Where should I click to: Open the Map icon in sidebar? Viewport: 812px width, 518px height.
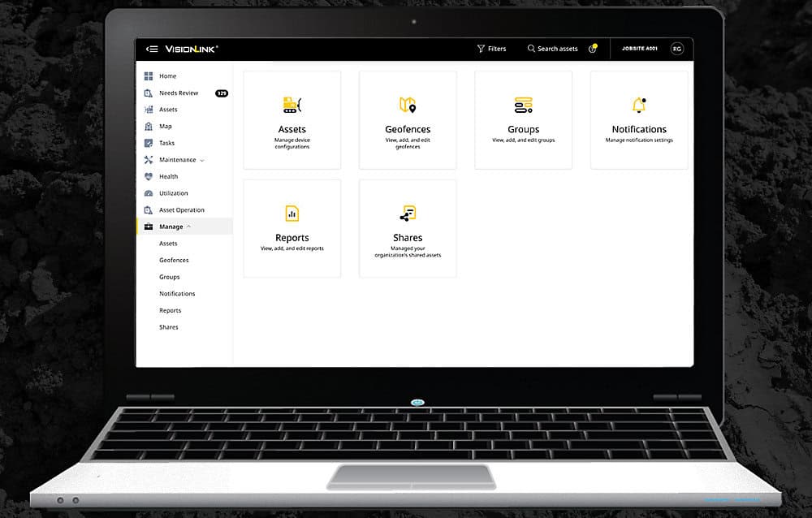[x=149, y=127]
